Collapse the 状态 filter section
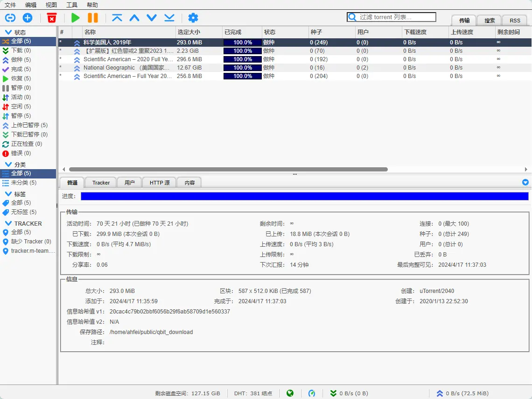Screen dimensions: 532x399 click(8, 32)
